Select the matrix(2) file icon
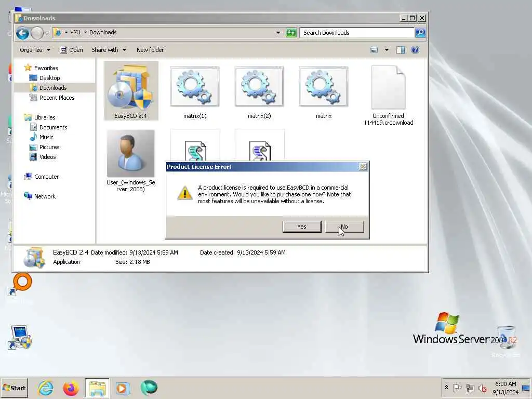The height and width of the screenshot is (399, 532). pyautogui.click(x=259, y=91)
